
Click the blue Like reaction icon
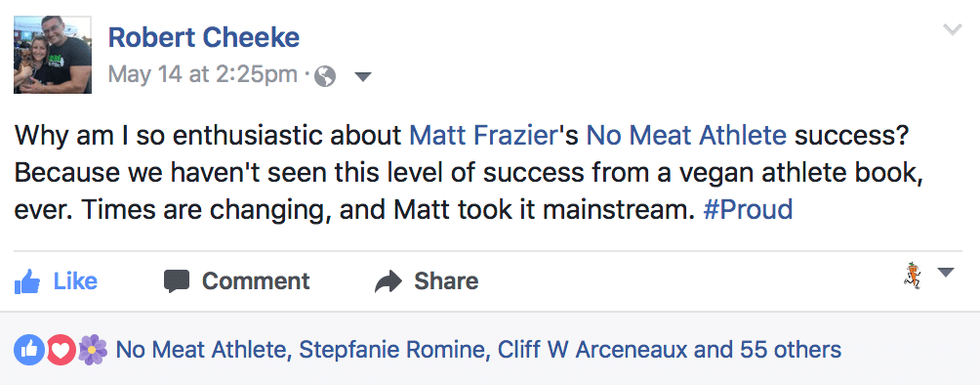pyautogui.click(x=29, y=349)
